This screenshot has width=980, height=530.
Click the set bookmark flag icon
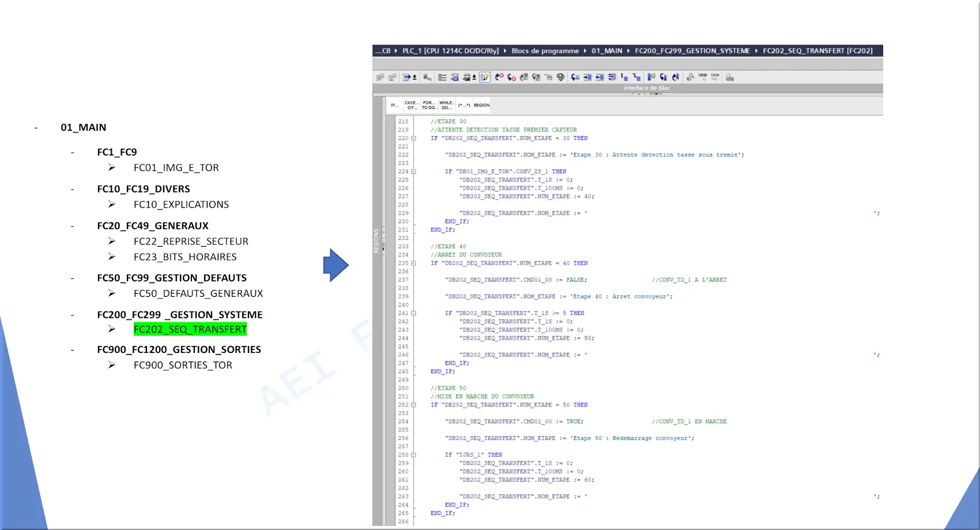(x=651, y=77)
